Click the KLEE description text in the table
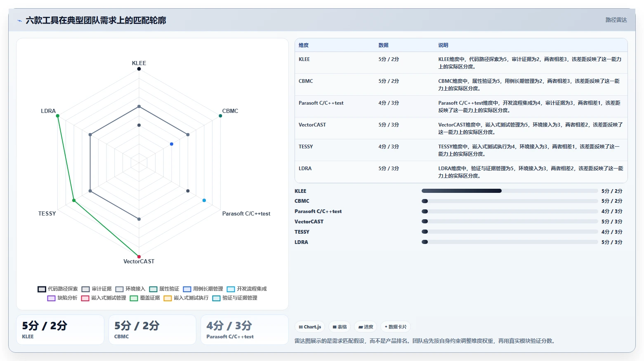Screen dimensions: 644x361 (x=530, y=63)
